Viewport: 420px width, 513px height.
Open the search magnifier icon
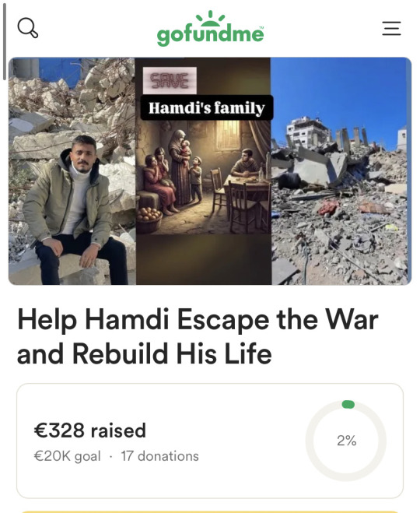click(28, 28)
